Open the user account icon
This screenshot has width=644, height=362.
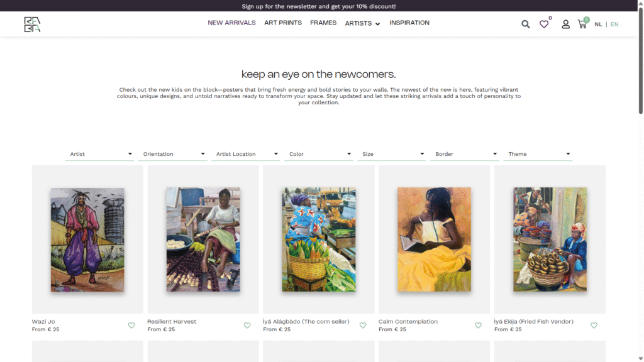tap(565, 25)
